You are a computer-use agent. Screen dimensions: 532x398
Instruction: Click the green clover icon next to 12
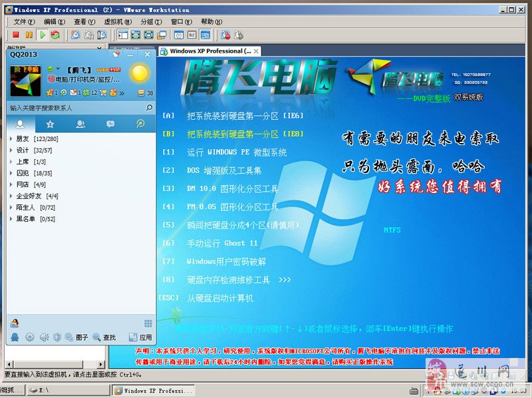(x=86, y=93)
